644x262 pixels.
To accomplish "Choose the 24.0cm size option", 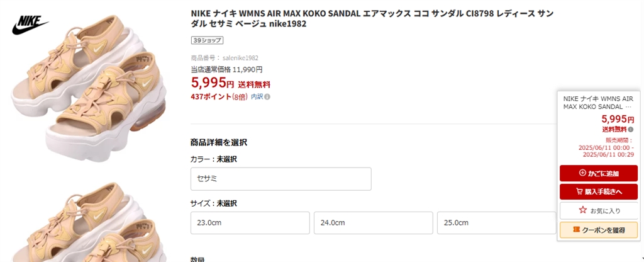I will point(373,223).
